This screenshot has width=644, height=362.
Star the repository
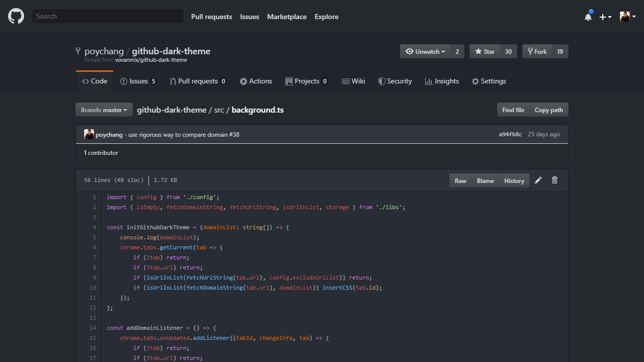[485, 52]
